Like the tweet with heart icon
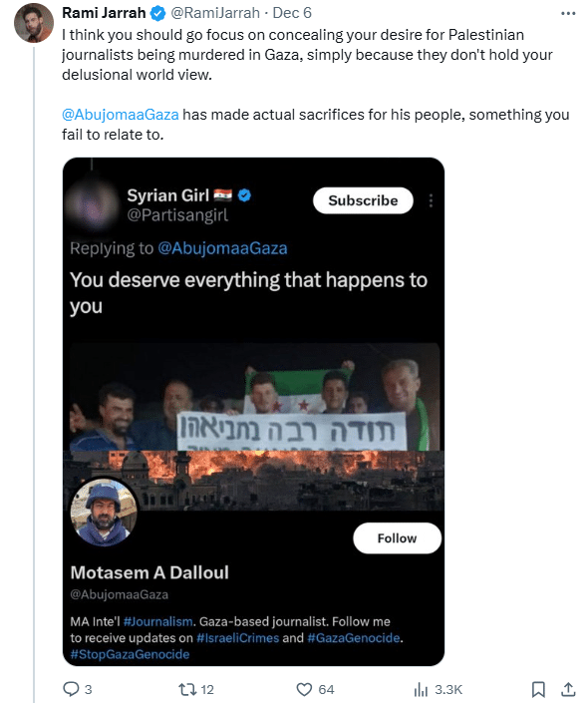 click(x=304, y=689)
